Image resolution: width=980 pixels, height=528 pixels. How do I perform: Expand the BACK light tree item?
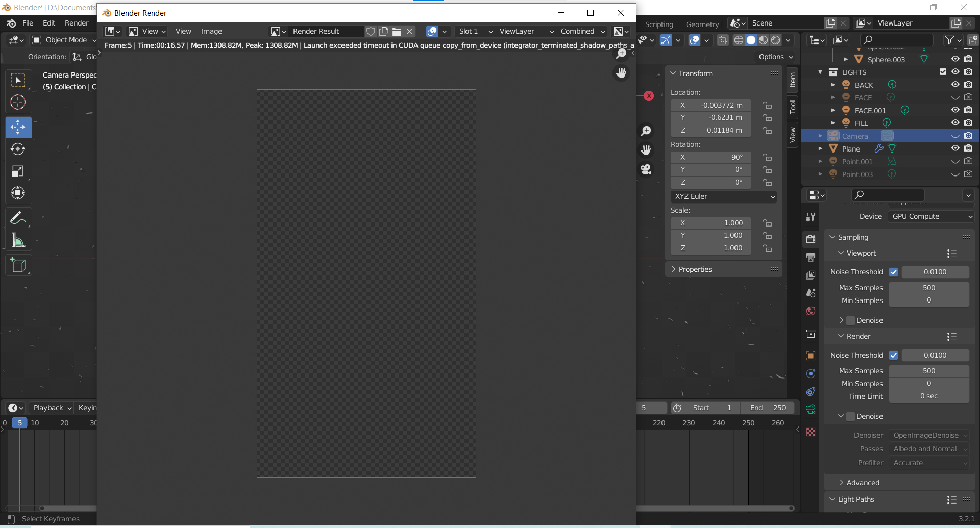point(833,85)
